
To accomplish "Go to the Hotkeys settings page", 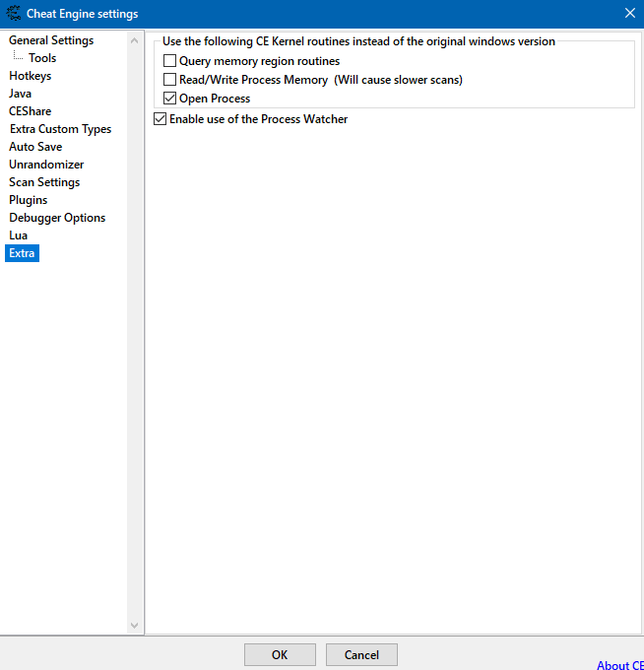I will click(x=31, y=76).
